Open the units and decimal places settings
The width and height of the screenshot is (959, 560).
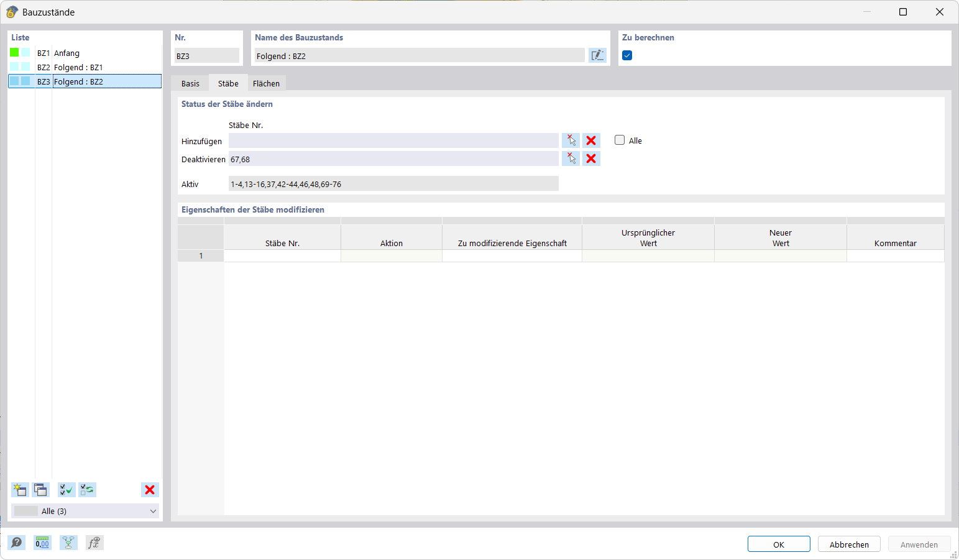coord(42,543)
